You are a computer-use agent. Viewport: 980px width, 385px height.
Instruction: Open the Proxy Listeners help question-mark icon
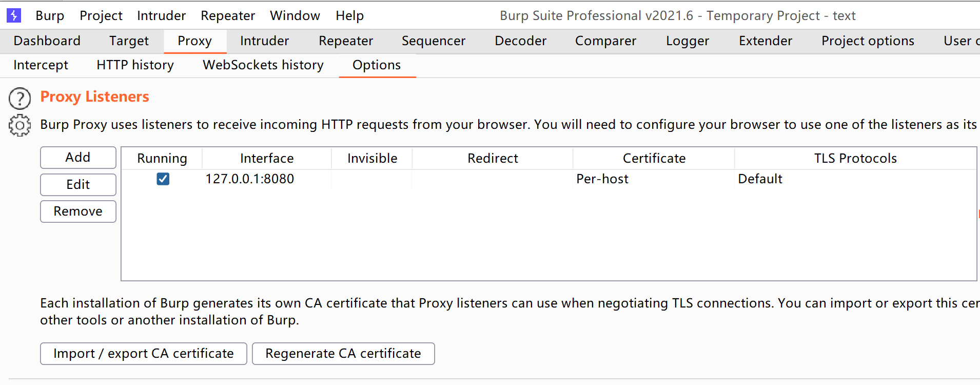click(x=20, y=98)
